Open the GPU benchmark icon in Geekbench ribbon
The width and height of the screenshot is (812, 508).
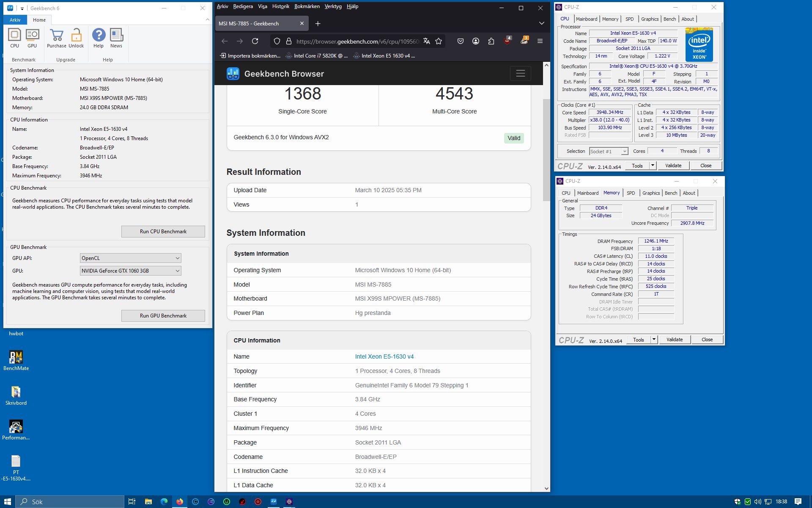[32, 38]
